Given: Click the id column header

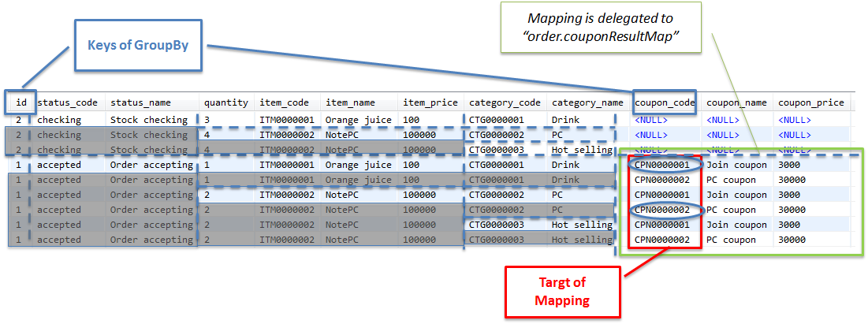Looking at the screenshot, I should (21, 102).
